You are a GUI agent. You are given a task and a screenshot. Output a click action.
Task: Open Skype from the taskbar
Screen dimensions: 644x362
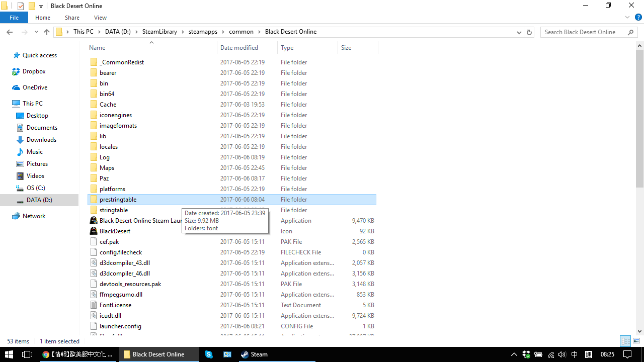(209, 354)
